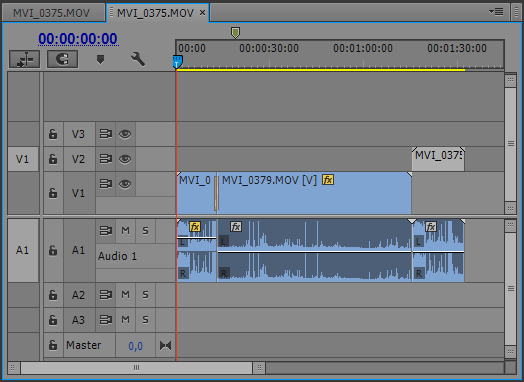Select the MVI_0375 clip on V2
Screen dimensions: 524x382
click(x=438, y=159)
